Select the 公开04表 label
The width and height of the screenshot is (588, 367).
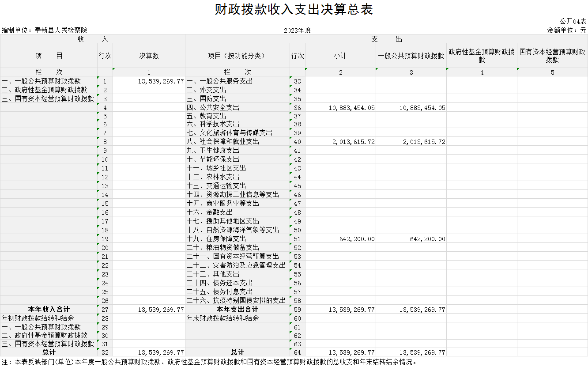coord(573,21)
